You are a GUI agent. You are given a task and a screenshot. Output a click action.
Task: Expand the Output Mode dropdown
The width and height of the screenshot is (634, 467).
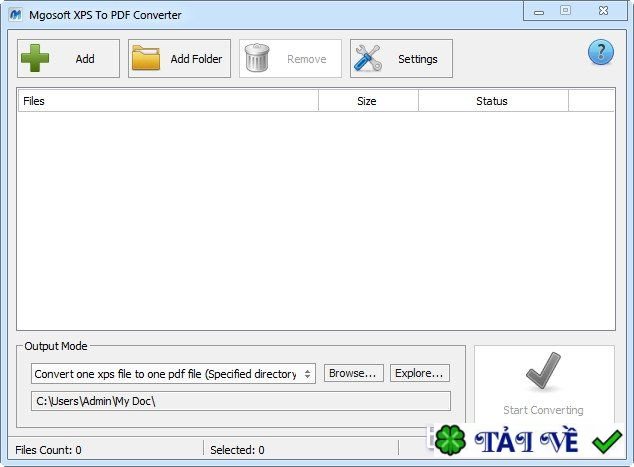173,374
